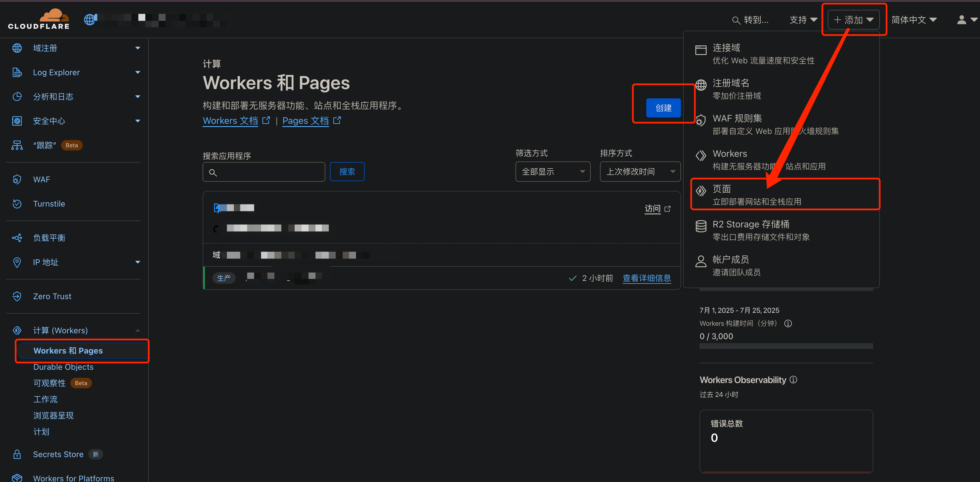980x482 pixels.
Task: Click the Log Explorer icon in sidebar
Action: point(17,72)
